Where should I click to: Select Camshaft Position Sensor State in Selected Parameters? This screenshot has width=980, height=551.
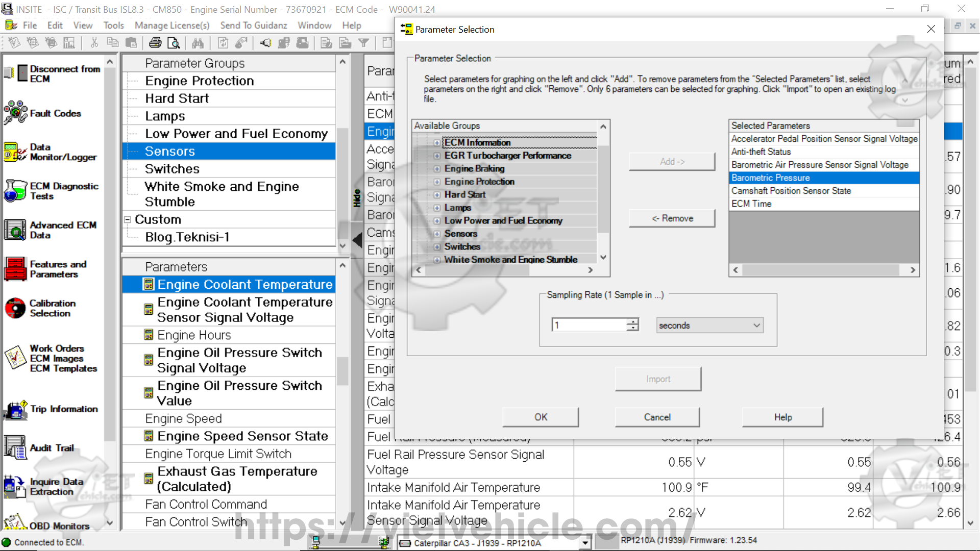791,191
